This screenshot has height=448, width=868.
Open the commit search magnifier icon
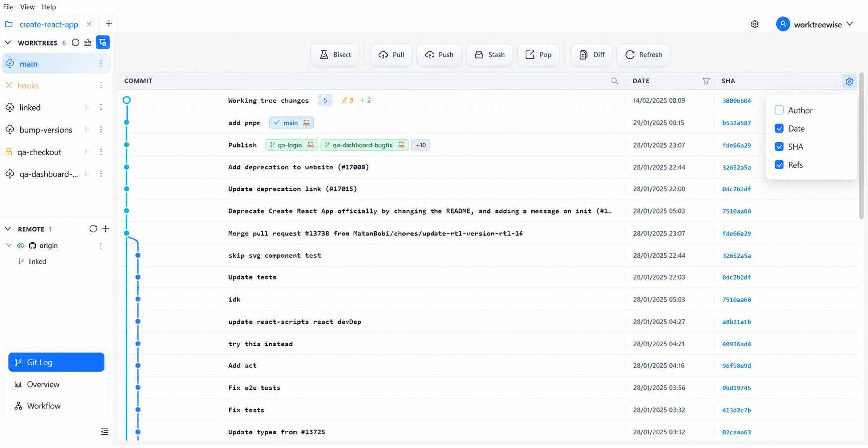(x=615, y=81)
